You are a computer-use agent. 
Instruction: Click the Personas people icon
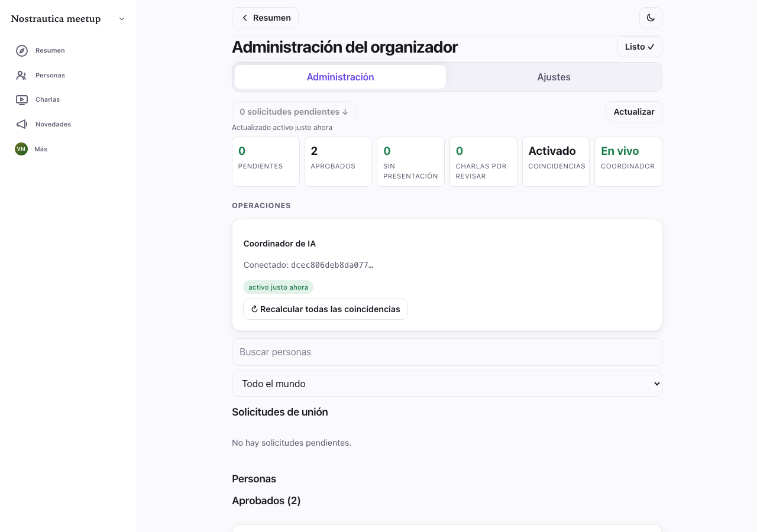22,76
